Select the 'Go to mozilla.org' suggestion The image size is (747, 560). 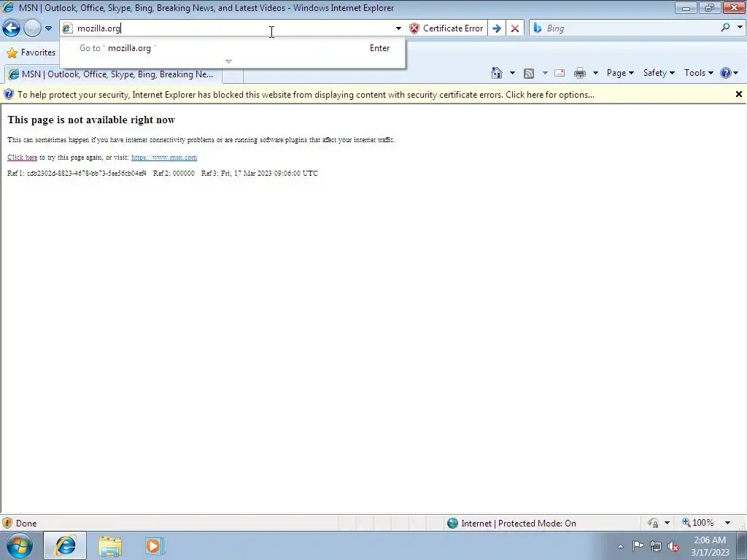(233, 47)
